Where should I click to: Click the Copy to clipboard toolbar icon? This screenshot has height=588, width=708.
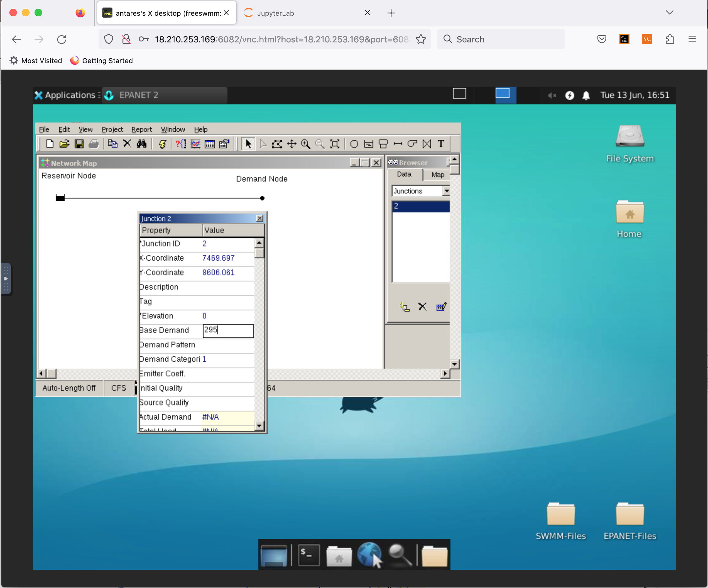112,144
